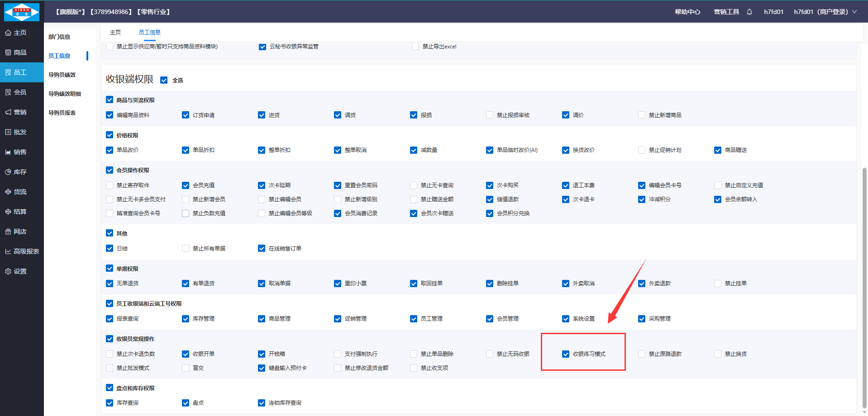The height and width of the screenshot is (416, 868).
Task: Click 营销工具 in the top bar
Action: coord(726,12)
